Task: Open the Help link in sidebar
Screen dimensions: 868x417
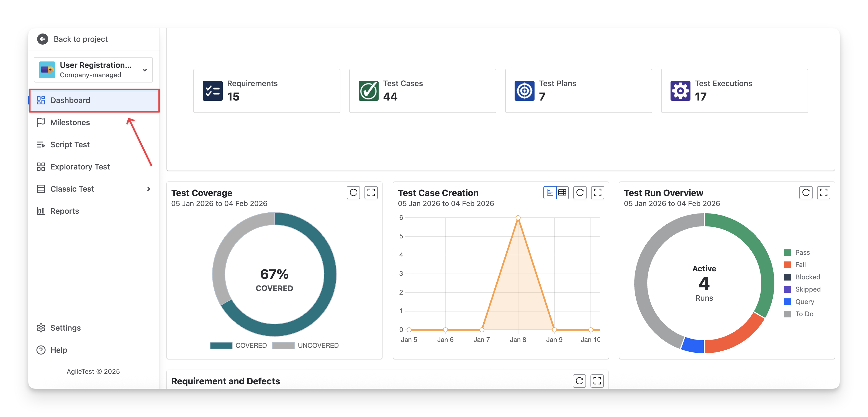Action: (59, 350)
